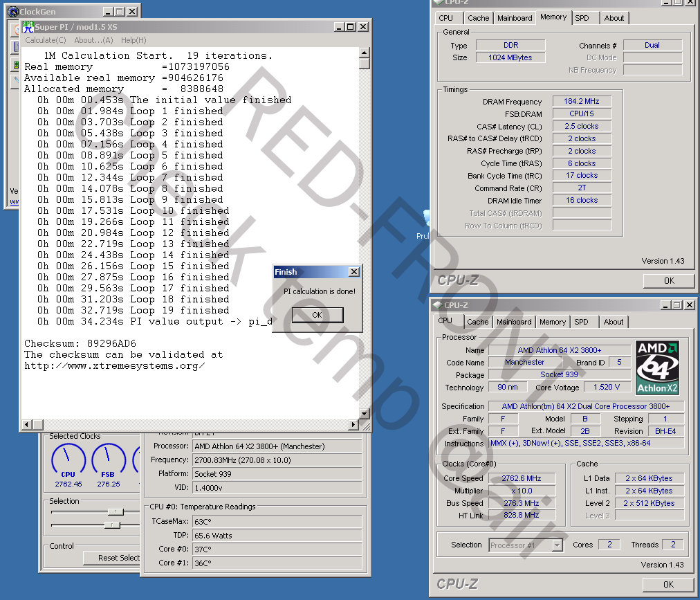
Task: Switch to Mainboard tab in upper CPU-Z window
Action: click(x=515, y=18)
